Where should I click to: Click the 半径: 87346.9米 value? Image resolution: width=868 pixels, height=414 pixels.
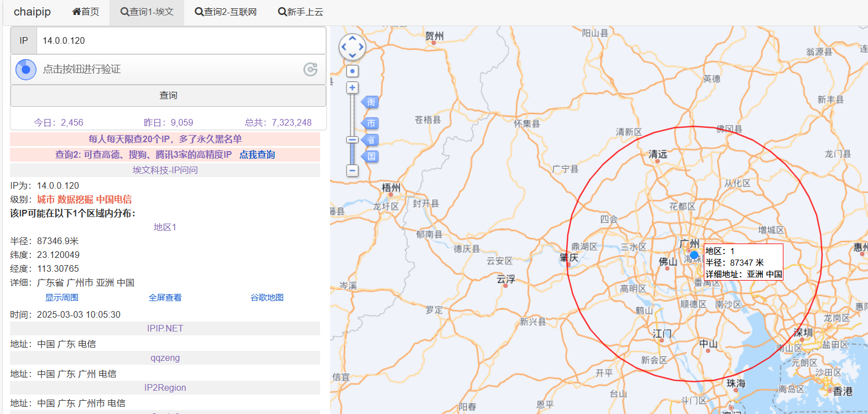pos(44,241)
